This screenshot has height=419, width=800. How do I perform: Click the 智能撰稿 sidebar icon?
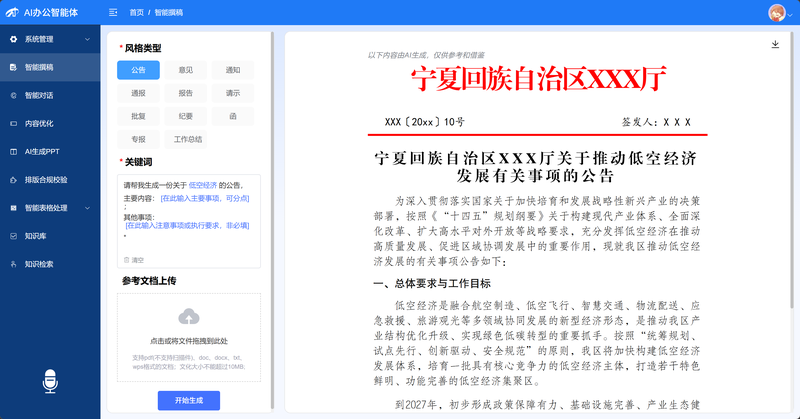pos(13,67)
